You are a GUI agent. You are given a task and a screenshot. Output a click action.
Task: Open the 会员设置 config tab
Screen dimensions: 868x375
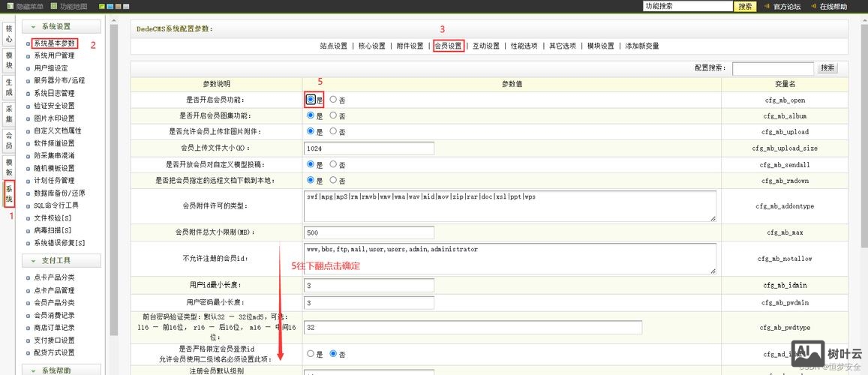(x=449, y=46)
